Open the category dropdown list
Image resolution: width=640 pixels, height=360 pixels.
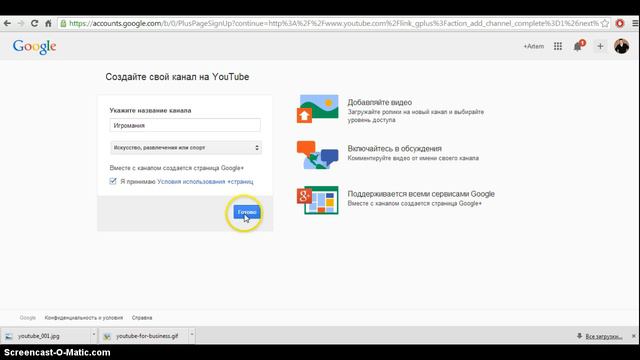[186, 148]
